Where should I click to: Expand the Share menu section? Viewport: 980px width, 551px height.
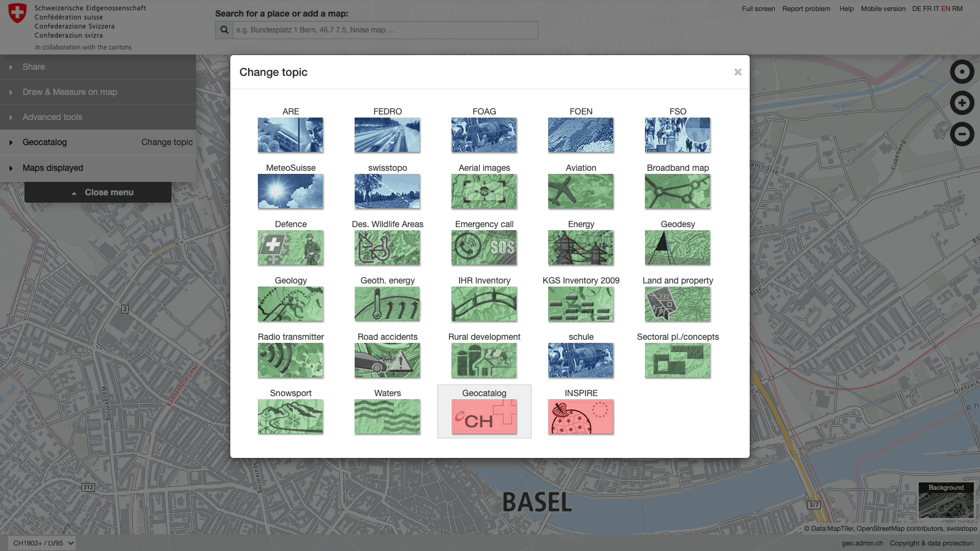click(x=98, y=67)
